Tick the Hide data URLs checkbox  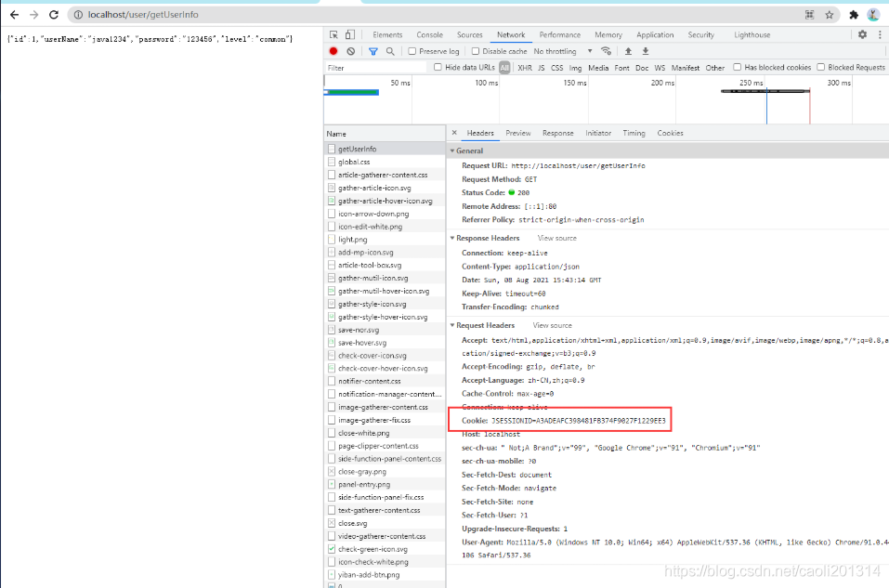(x=438, y=67)
